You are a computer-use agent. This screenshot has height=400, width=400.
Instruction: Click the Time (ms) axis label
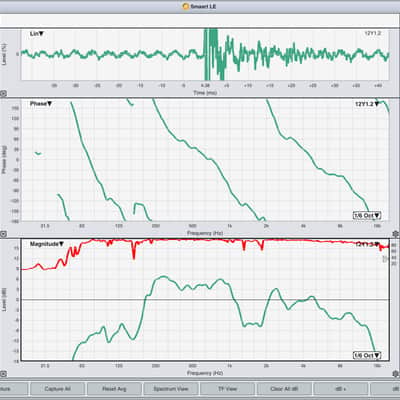[205, 93]
